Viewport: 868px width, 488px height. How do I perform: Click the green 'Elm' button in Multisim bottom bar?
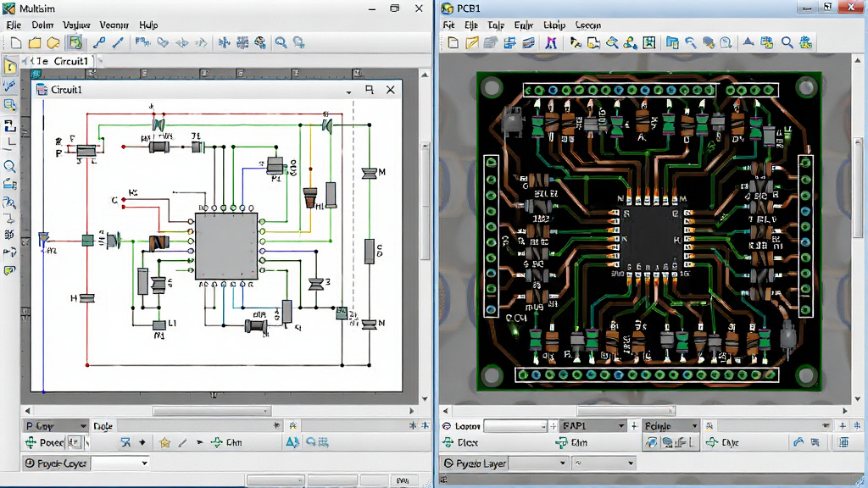click(x=227, y=442)
